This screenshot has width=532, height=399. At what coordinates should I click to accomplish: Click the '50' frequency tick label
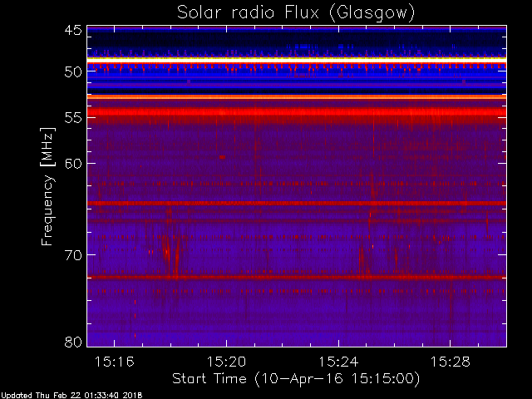pyautogui.click(x=73, y=72)
